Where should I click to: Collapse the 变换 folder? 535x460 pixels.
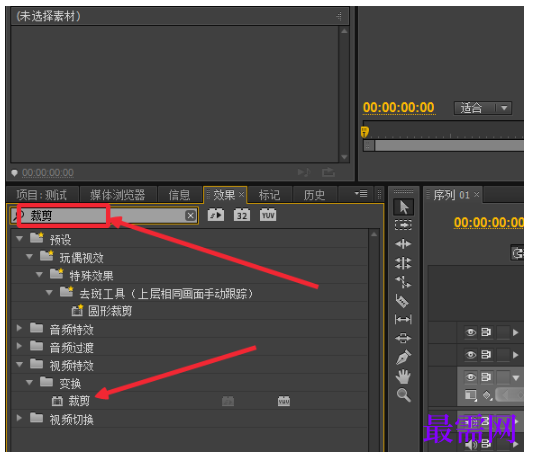click(x=29, y=383)
